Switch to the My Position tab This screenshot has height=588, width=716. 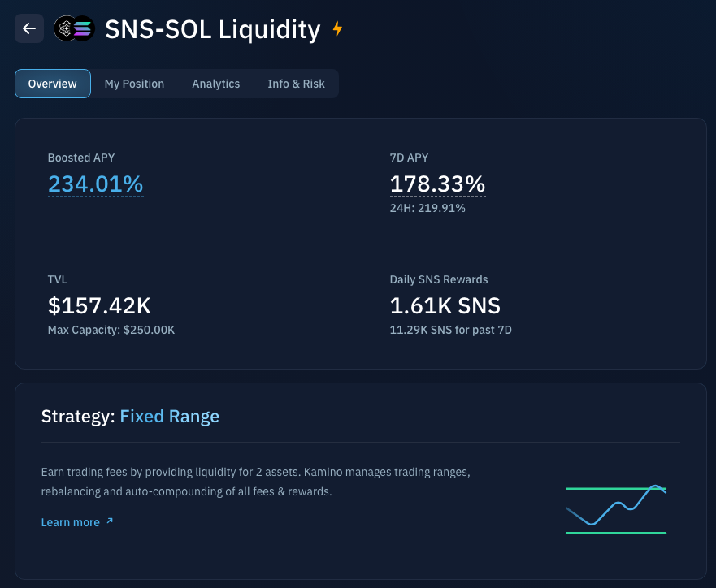(x=134, y=84)
